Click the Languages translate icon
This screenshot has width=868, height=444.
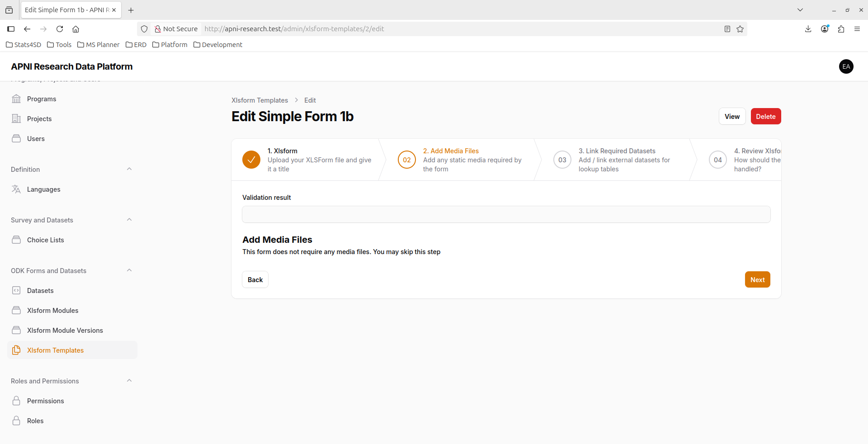tap(16, 189)
